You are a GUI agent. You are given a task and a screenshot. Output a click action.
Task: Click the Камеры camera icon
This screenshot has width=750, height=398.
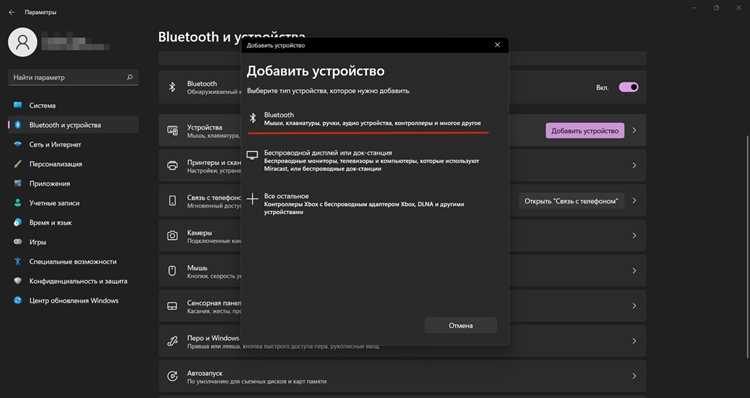click(x=172, y=236)
